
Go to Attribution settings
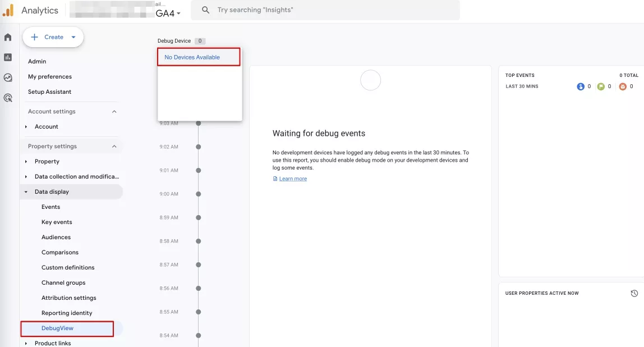pos(68,298)
